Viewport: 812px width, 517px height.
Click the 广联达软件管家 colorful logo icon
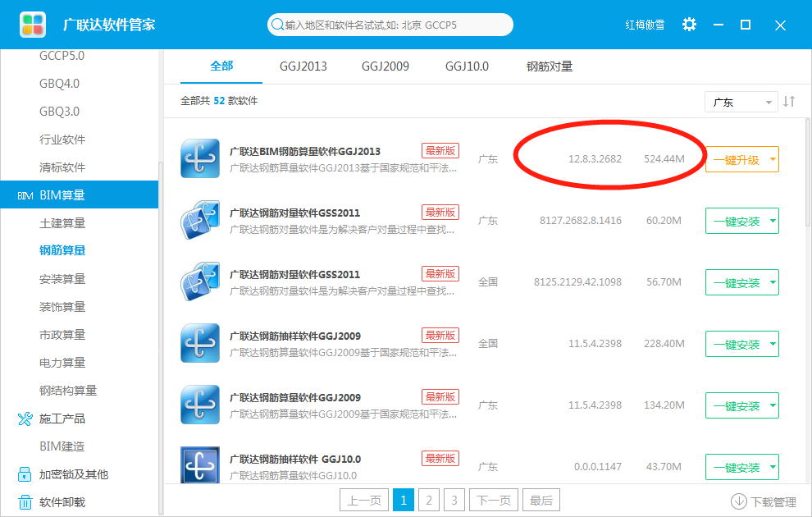tap(33, 25)
